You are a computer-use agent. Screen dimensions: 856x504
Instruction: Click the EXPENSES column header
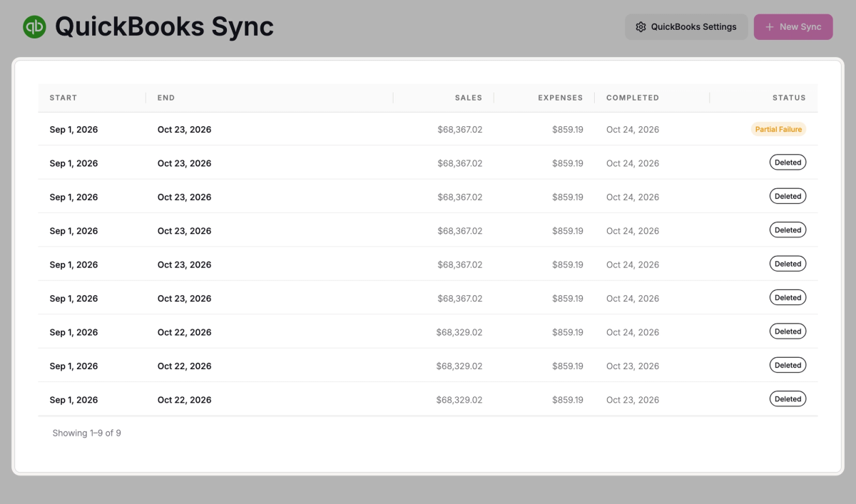tap(561, 98)
